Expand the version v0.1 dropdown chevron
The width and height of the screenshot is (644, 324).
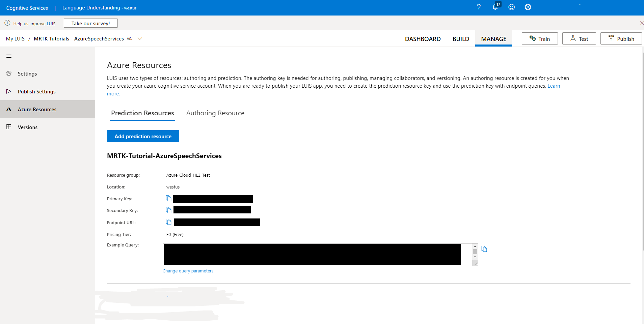point(140,39)
